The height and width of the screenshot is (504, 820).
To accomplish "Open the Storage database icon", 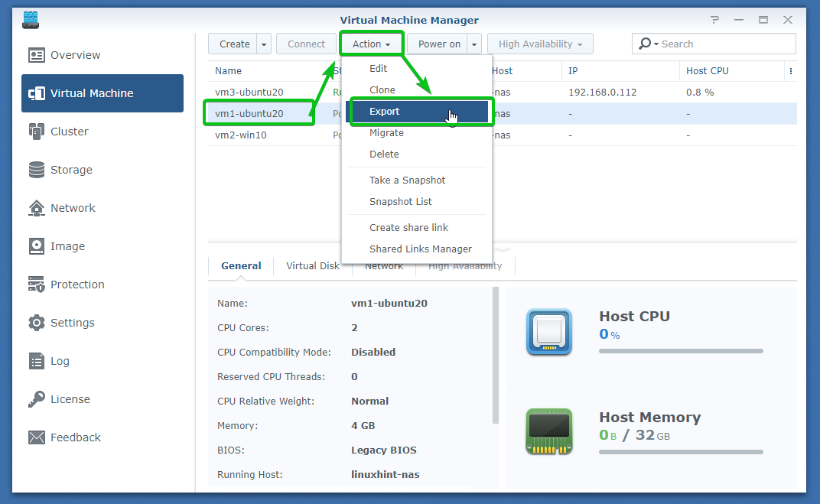I will tap(37, 170).
